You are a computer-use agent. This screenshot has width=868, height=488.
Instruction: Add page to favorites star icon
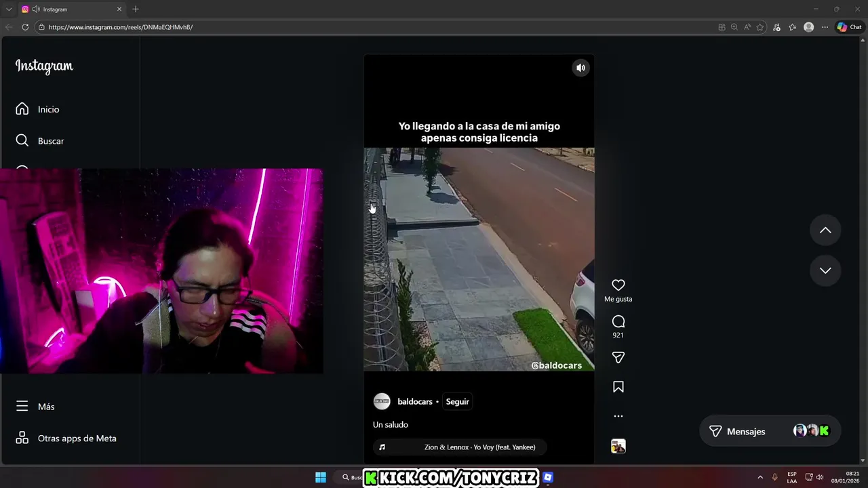point(760,27)
